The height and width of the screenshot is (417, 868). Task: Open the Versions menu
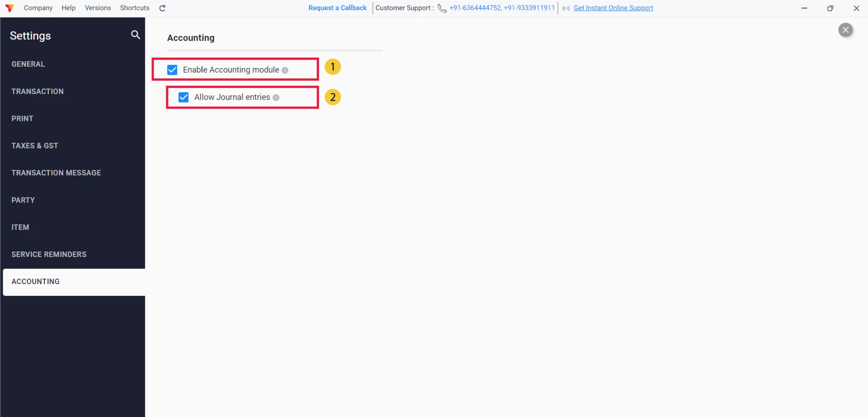pyautogui.click(x=98, y=8)
